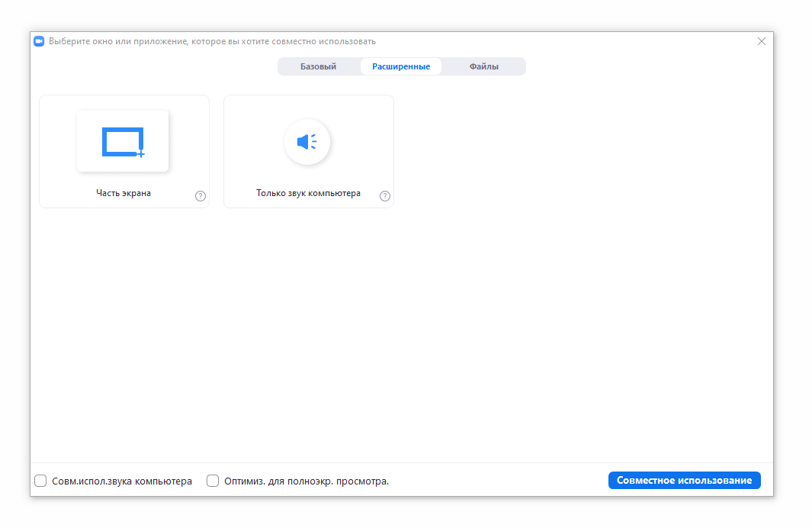Enable Оптимиз. для полноэкр. просмотра checkbox
This screenshot has height=528, width=812.
(213, 481)
